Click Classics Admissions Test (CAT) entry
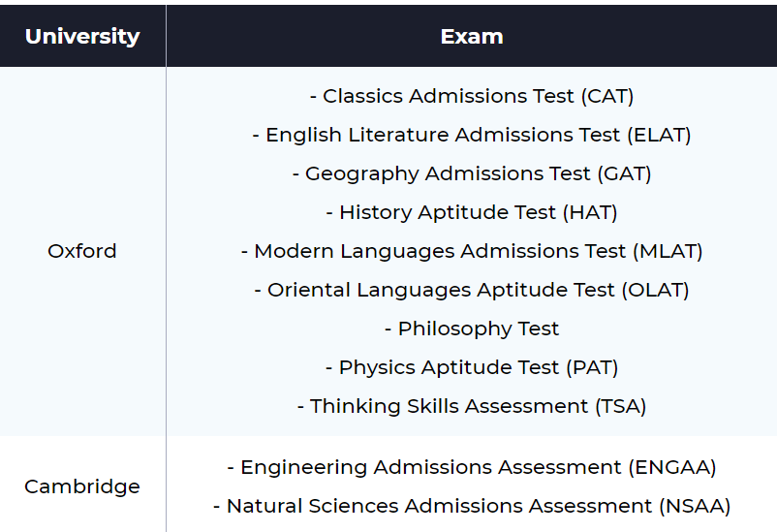The width and height of the screenshot is (777, 532). pos(472,96)
